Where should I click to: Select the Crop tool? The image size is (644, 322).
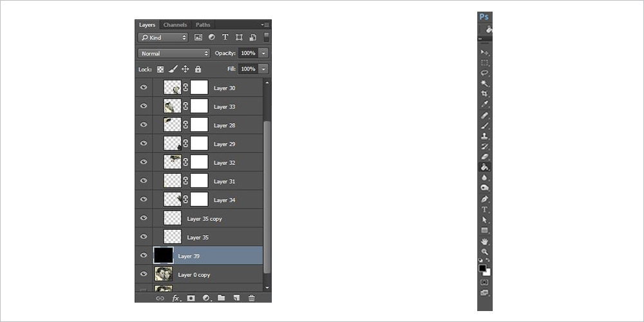[485, 93]
